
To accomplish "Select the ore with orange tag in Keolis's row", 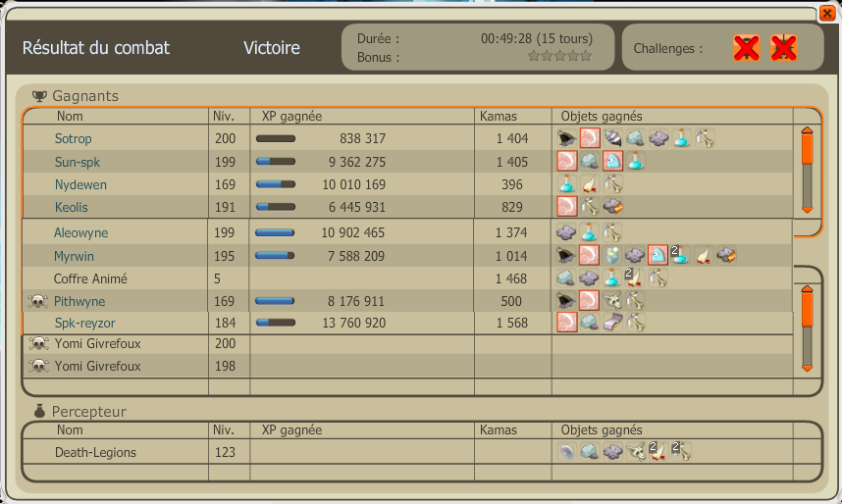I will coord(612,207).
